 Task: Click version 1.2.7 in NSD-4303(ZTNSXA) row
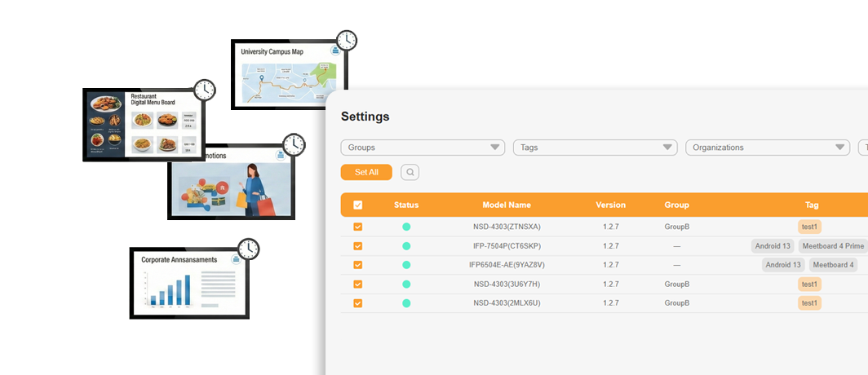click(610, 227)
